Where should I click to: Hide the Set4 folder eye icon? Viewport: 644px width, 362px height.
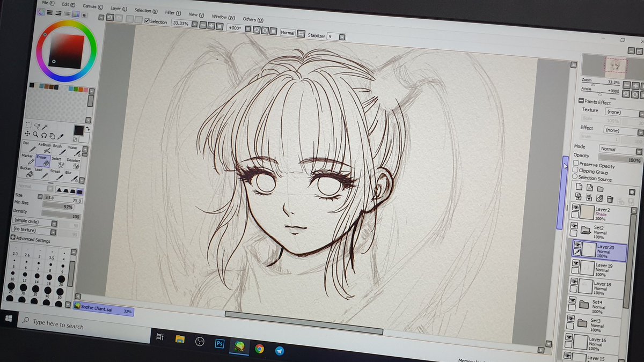[x=574, y=301]
